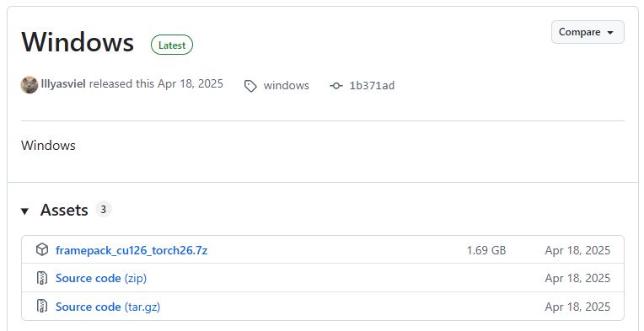Viewport: 644px width, 331px height.
Task: Click the Latest release badge
Action: pos(172,45)
